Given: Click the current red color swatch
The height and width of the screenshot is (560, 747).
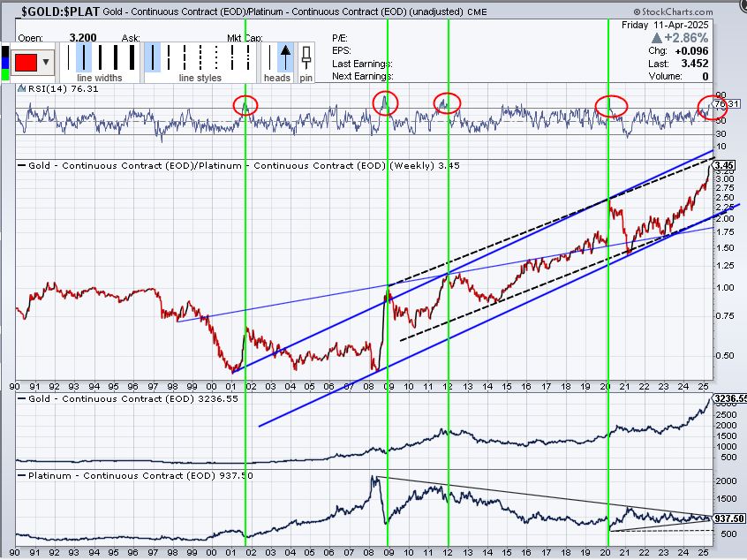Looking at the screenshot, I should coord(26,63).
